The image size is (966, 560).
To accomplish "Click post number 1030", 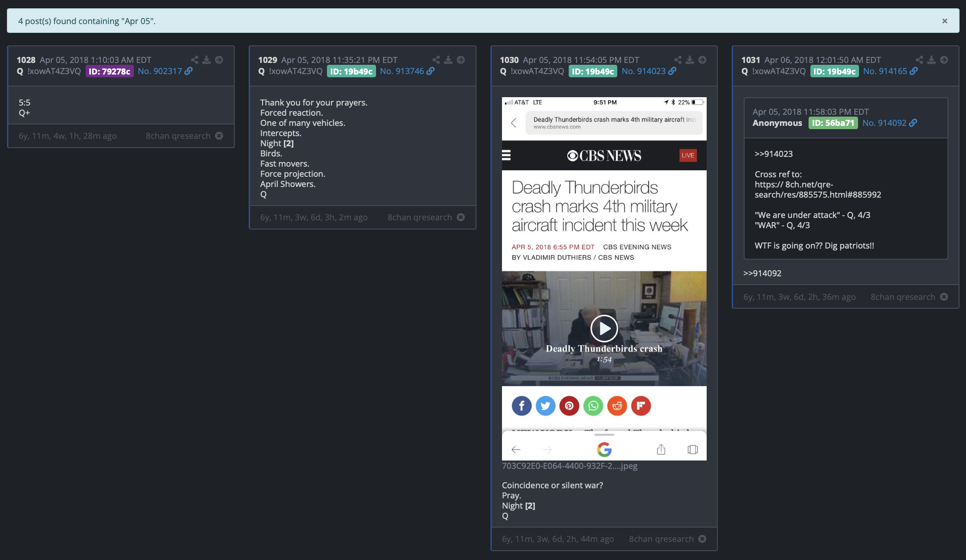I will [509, 60].
